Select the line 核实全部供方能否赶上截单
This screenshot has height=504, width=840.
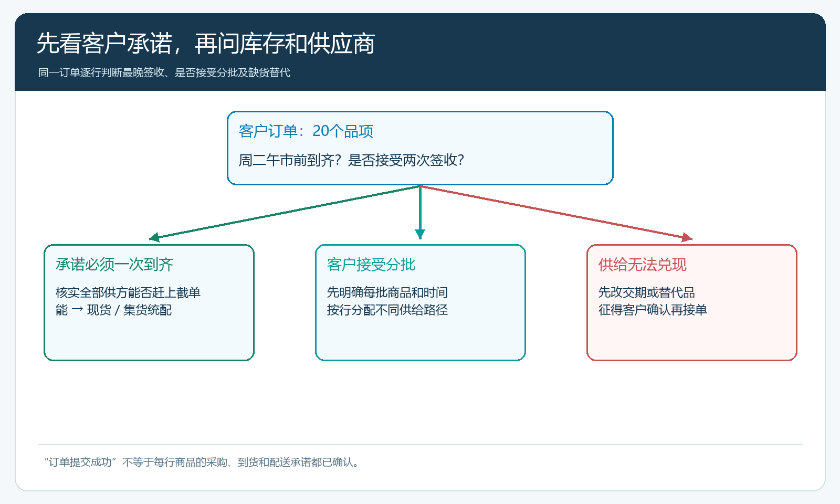pos(128,292)
